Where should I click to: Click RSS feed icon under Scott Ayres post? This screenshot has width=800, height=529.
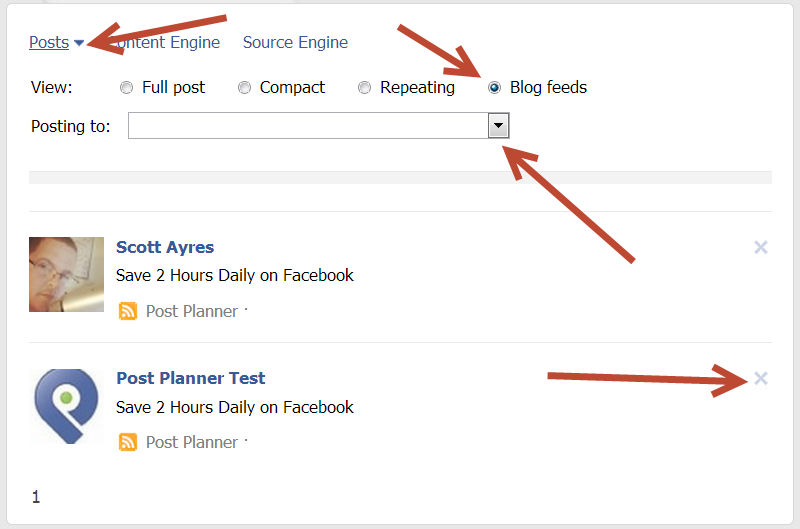(128, 311)
